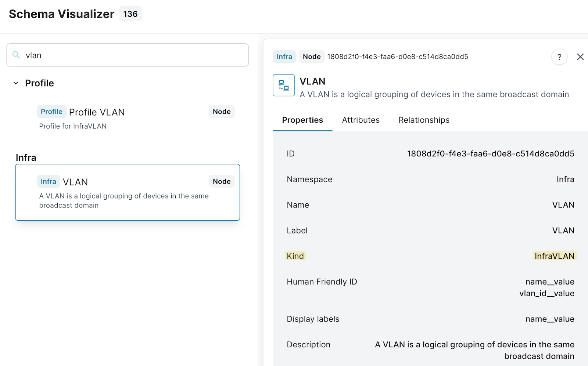Click the Namespace property label
The height and width of the screenshot is (366, 588).
309,179
